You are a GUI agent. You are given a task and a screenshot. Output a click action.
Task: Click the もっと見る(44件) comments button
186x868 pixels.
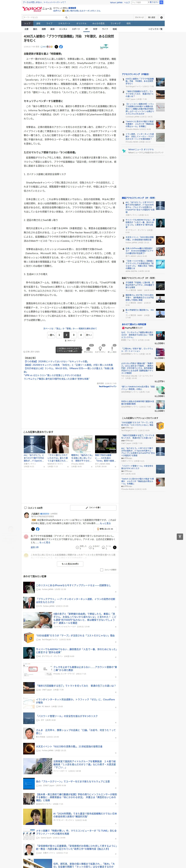[70, 564]
